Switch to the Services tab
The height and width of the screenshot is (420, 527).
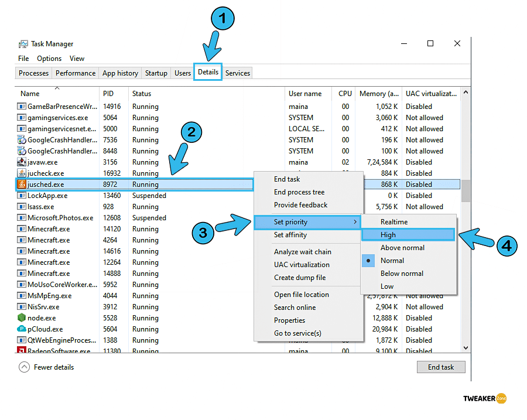[x=238, y=73]
